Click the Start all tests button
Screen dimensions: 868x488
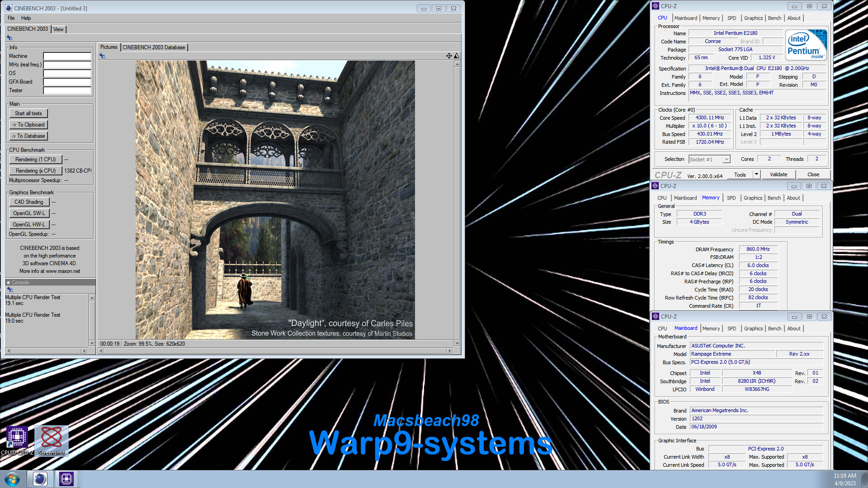coord(28,113)
